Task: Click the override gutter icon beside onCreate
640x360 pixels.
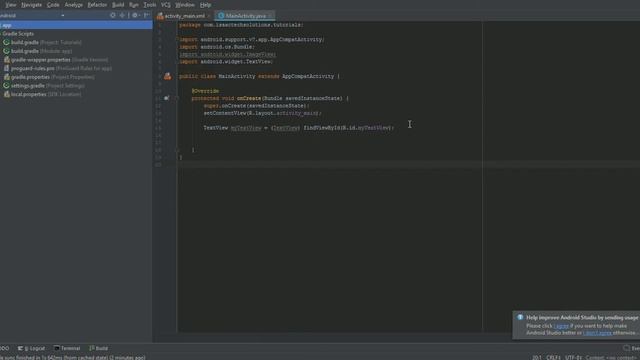Action: [166, 98]
